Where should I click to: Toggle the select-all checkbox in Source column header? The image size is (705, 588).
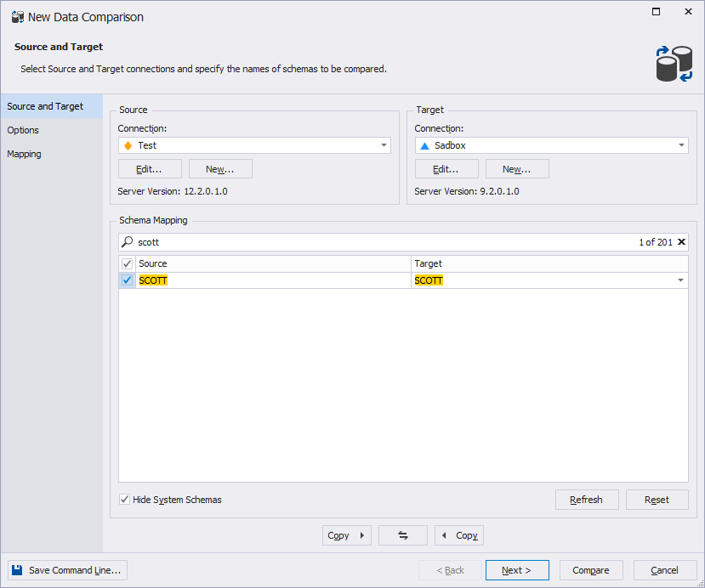127,263
